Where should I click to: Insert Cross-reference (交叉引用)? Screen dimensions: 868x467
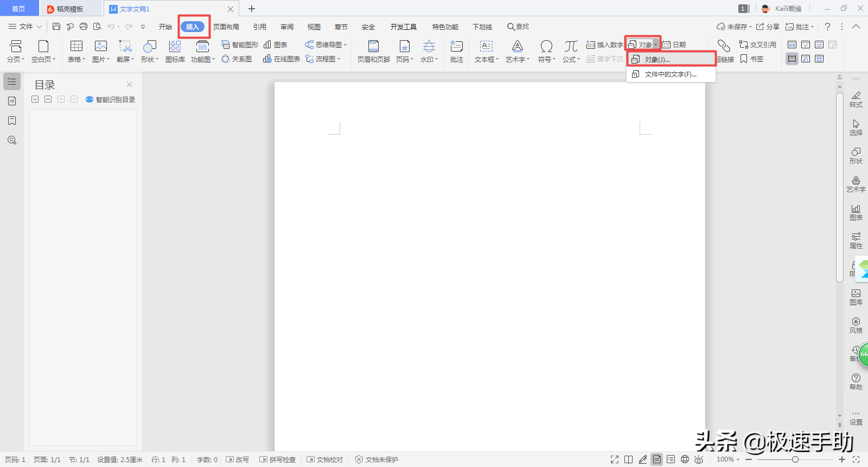[758, 45]
